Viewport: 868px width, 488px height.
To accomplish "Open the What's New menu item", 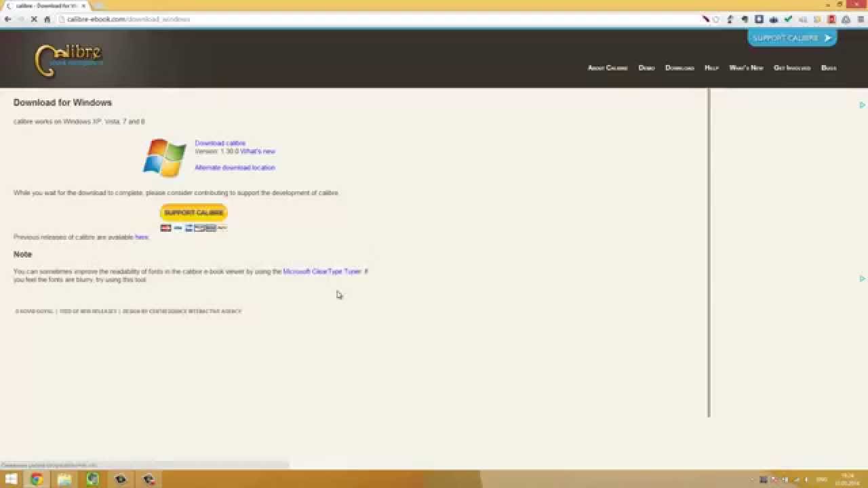I will coord(746,68).
